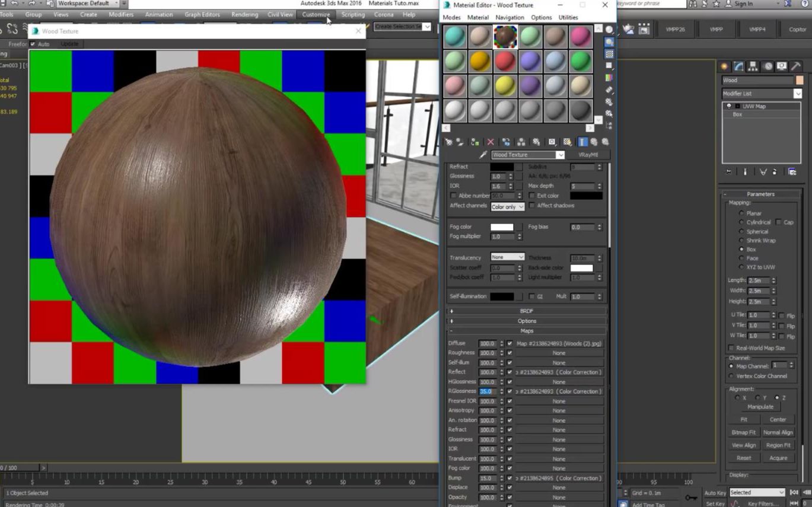The image size is (812, 507).
Task: Collapse the Maps rollout
Action: (527, 331)
